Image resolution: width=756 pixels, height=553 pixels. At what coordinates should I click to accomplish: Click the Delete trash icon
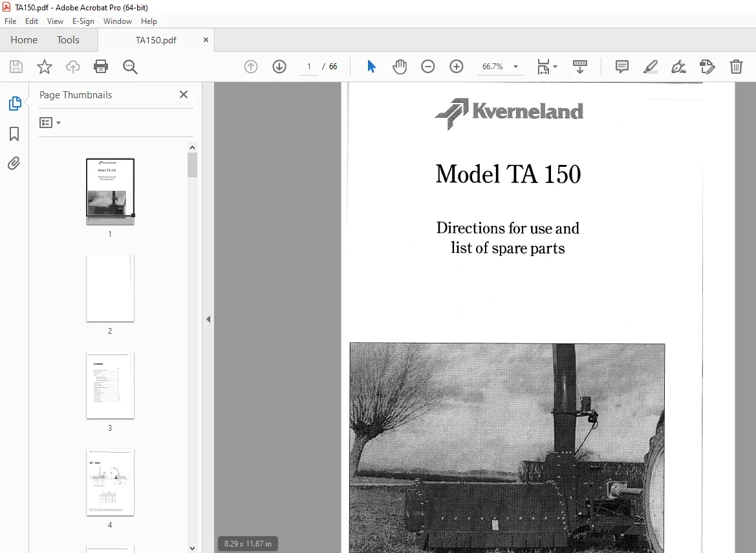point(736,67)
